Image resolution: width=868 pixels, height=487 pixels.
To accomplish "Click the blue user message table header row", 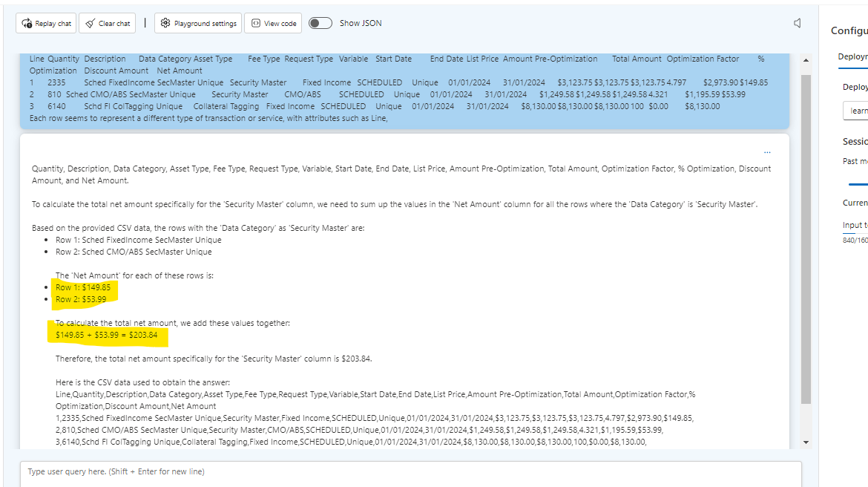I will click(x=397, y=65).
